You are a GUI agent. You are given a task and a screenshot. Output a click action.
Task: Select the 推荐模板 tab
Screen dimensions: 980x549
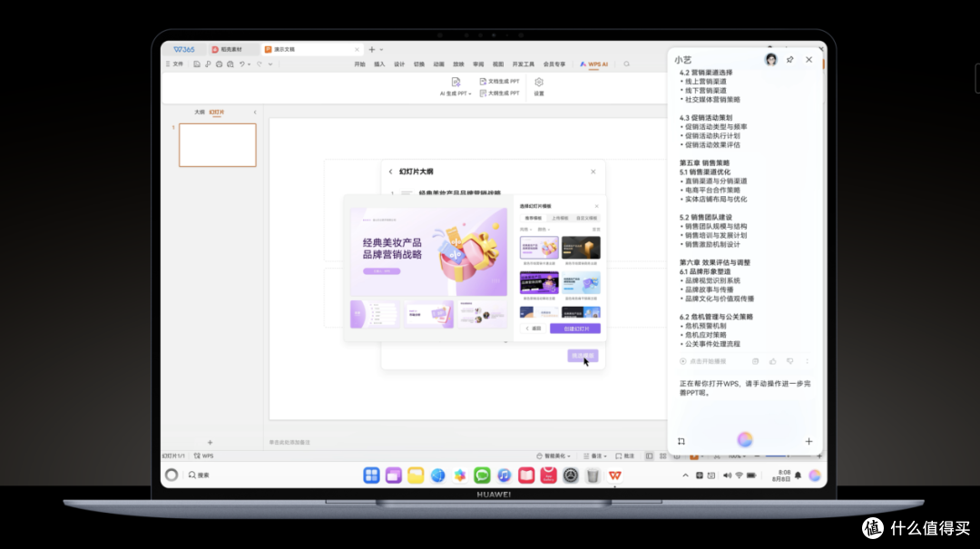pyautogui.click(x=534, y=218)
